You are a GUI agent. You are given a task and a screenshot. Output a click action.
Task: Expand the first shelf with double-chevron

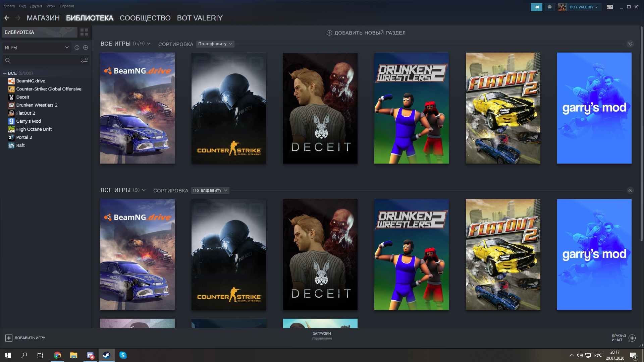pos(630,44)
